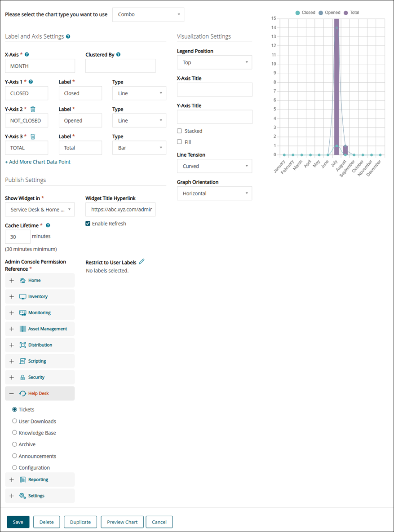Image resolution: width=394 pixels, height=532 pixels.
Task: Click the Cache Lifetime help icon
Action: tap(48, 225)
